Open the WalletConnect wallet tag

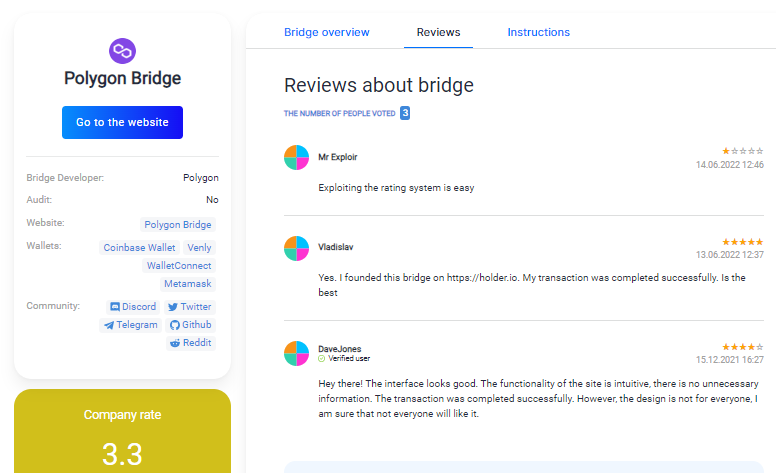(x=179, y=266)
